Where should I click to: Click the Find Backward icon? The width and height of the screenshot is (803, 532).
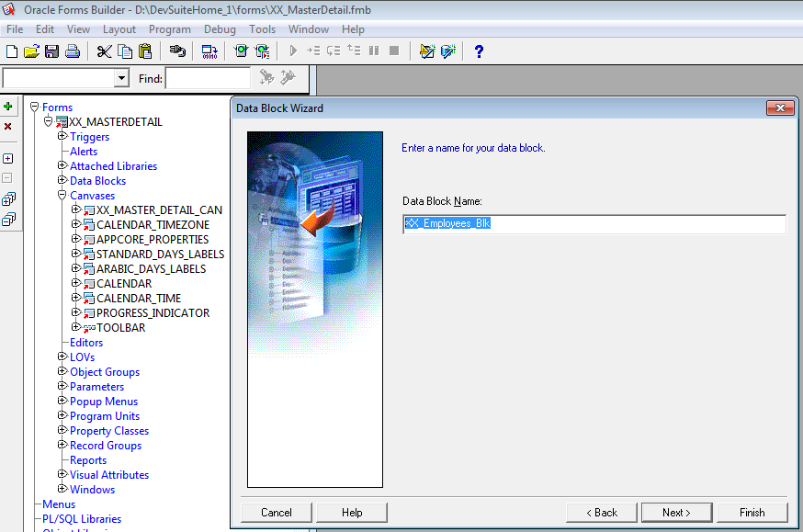tap(288, 77)
